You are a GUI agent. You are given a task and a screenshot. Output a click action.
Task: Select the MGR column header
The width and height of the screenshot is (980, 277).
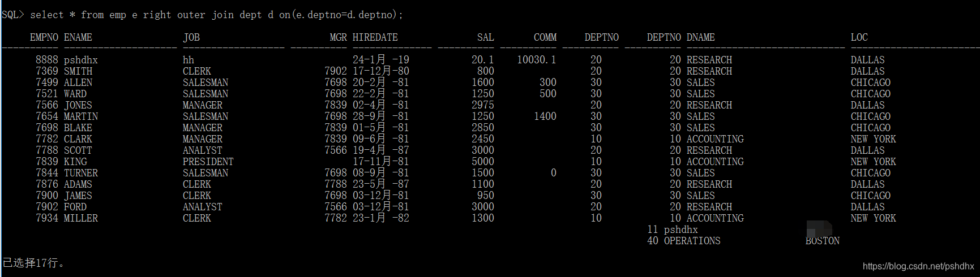pos(339,37)
